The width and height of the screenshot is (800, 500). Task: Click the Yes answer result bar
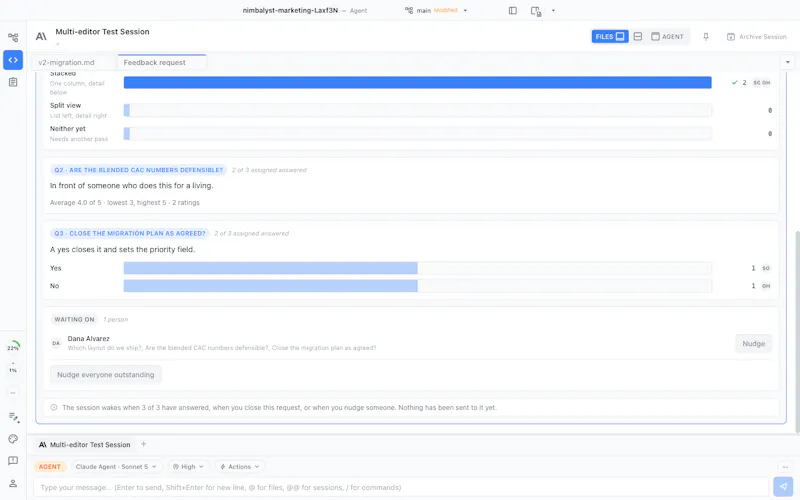tap(417, 268)
